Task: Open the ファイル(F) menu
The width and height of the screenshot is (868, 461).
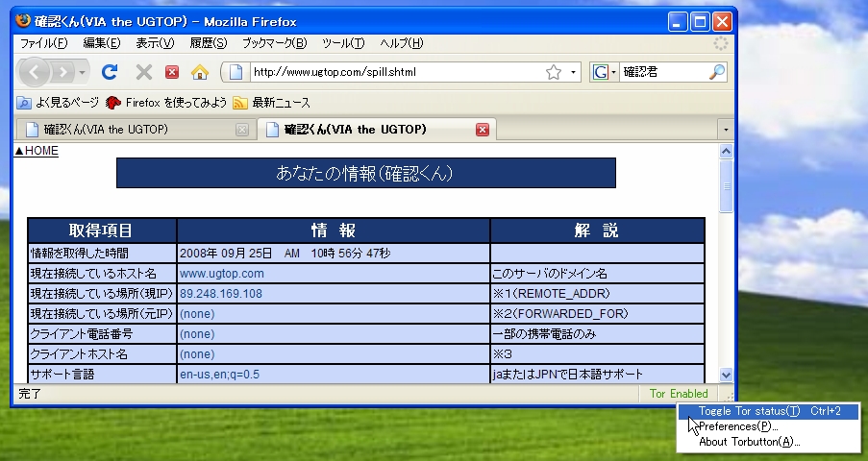Action: click(x=43, y=43)
